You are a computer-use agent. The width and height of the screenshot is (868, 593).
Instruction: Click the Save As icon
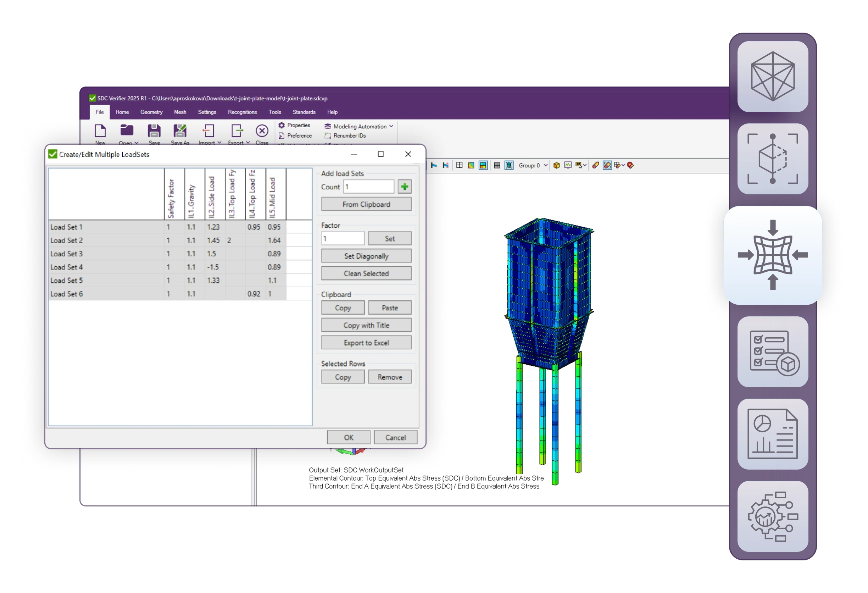coord(180,131)
